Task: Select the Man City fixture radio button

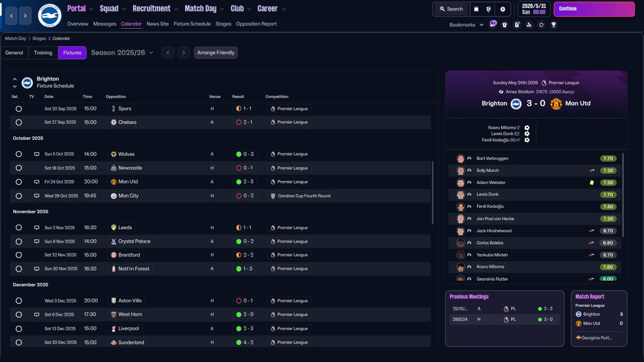Action: 19,196
